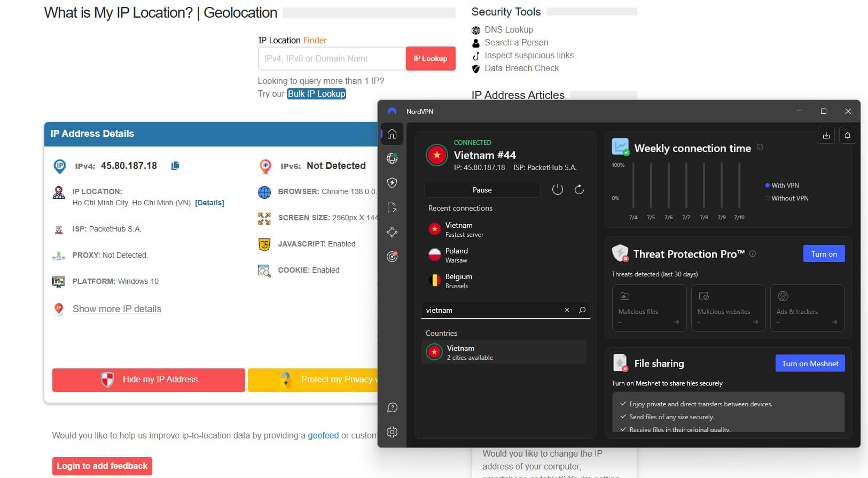Open NordVPN settings gear icon
This screenshot has height=478, width=868.
(x=392, y=432)
